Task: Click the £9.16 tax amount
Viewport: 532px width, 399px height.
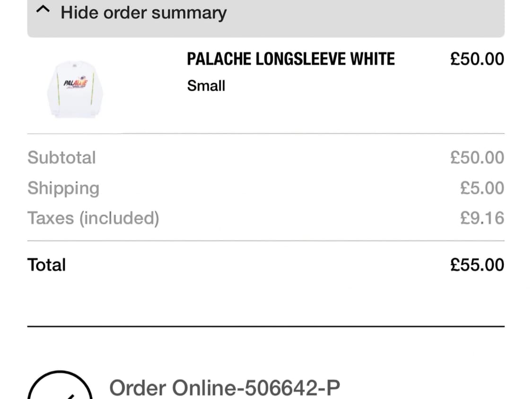Action: click(482, 218)
